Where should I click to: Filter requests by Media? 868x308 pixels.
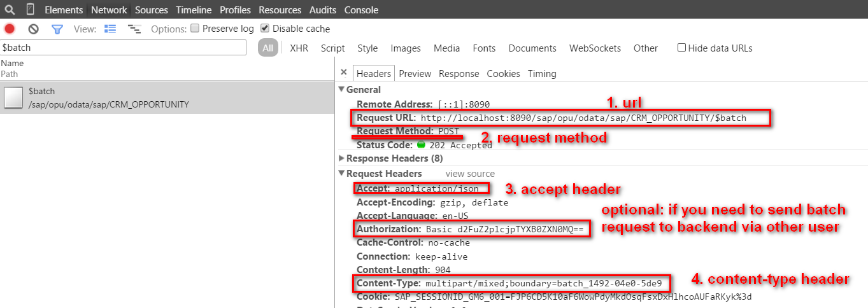point(446,48)
